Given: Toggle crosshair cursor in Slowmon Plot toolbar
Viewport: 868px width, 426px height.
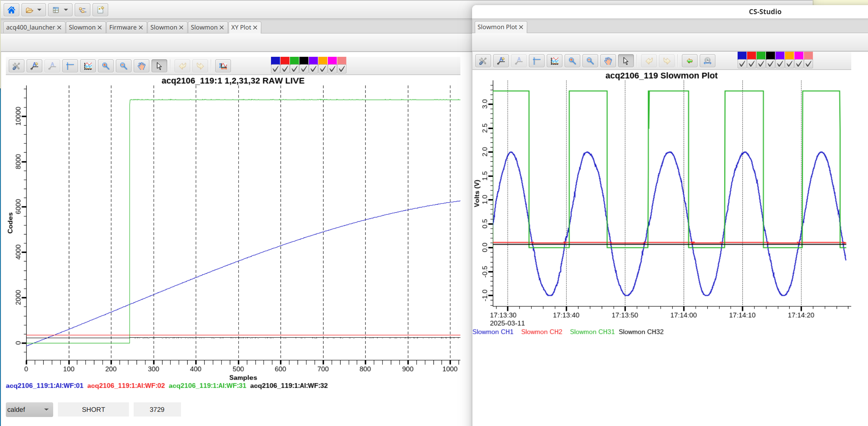Looking at the screenshot, I should pos(537,61).
